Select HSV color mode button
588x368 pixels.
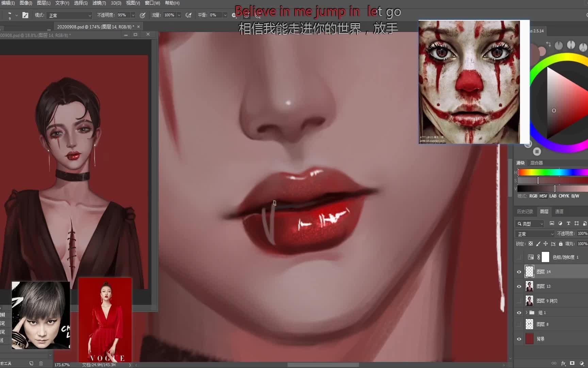(x=543, y=196)
